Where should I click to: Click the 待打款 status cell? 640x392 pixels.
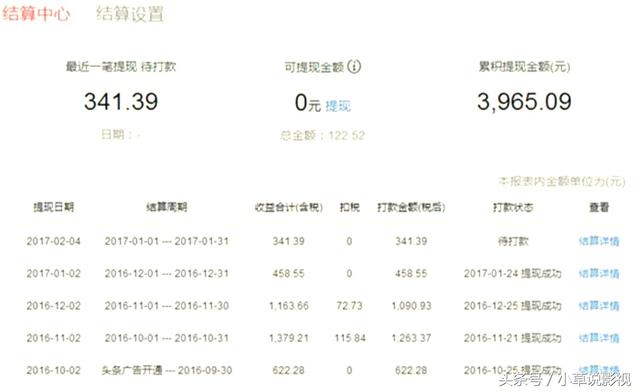pos(513,241)
